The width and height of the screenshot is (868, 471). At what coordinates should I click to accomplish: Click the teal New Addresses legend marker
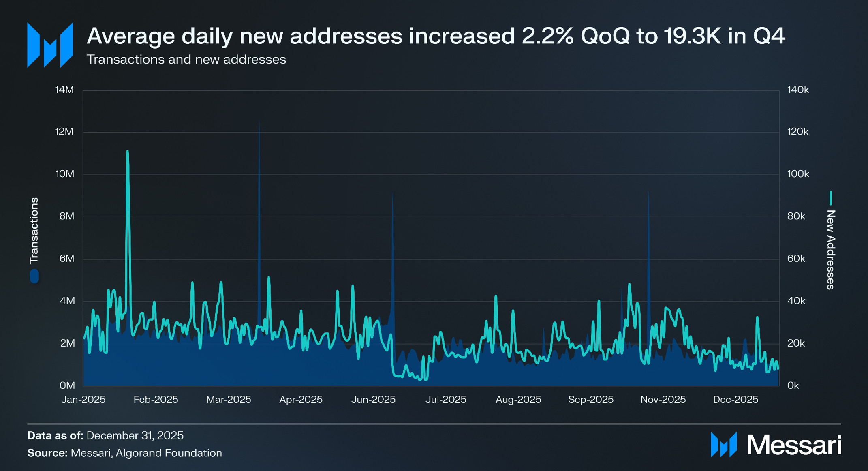click(830, 198)
